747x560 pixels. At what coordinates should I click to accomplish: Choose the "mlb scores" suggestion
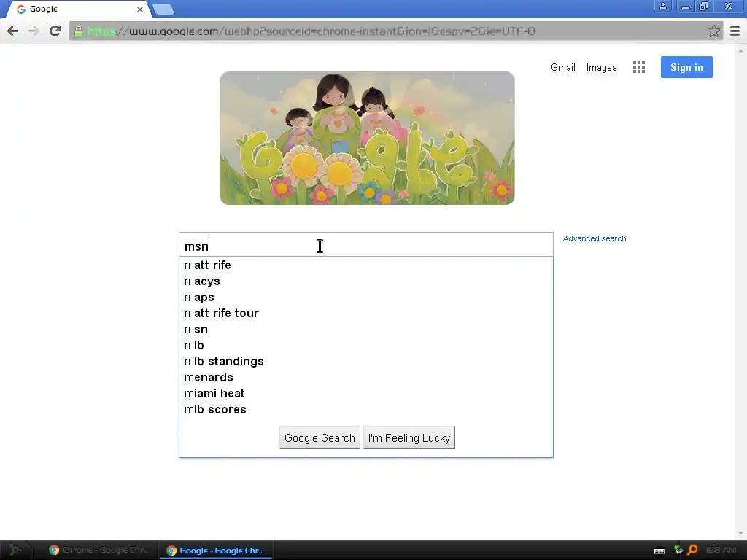(x=366, y=409)
